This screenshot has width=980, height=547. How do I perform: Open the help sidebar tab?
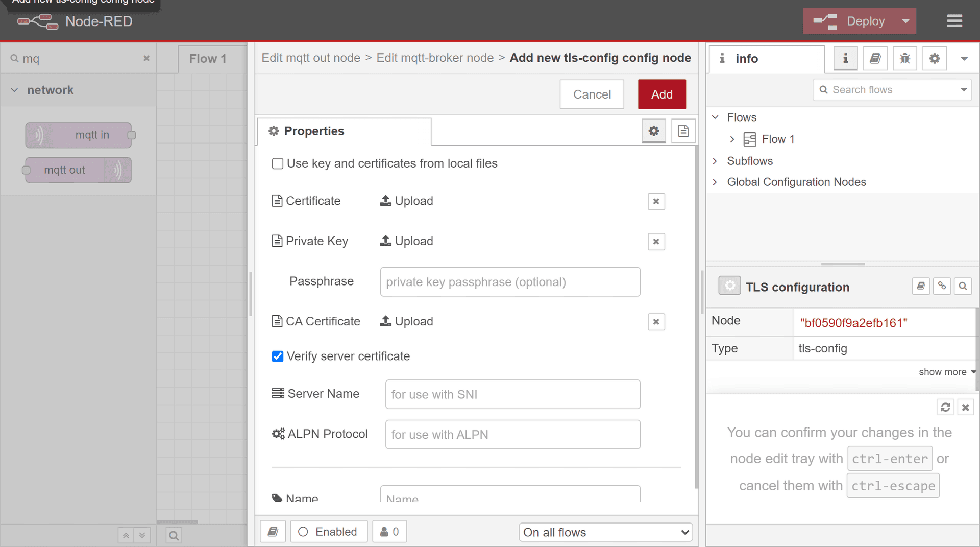[875, 58]
